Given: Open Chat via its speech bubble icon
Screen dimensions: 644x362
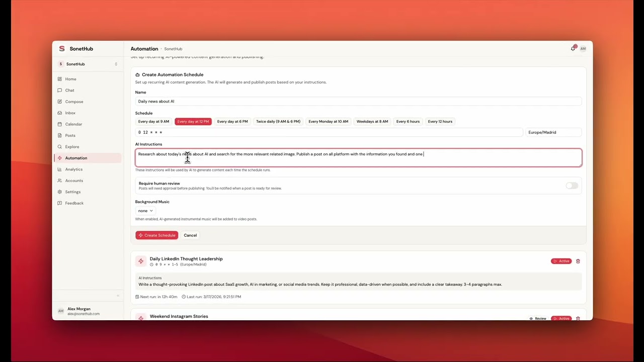Looking at the screenshot, I should [60, 90].
